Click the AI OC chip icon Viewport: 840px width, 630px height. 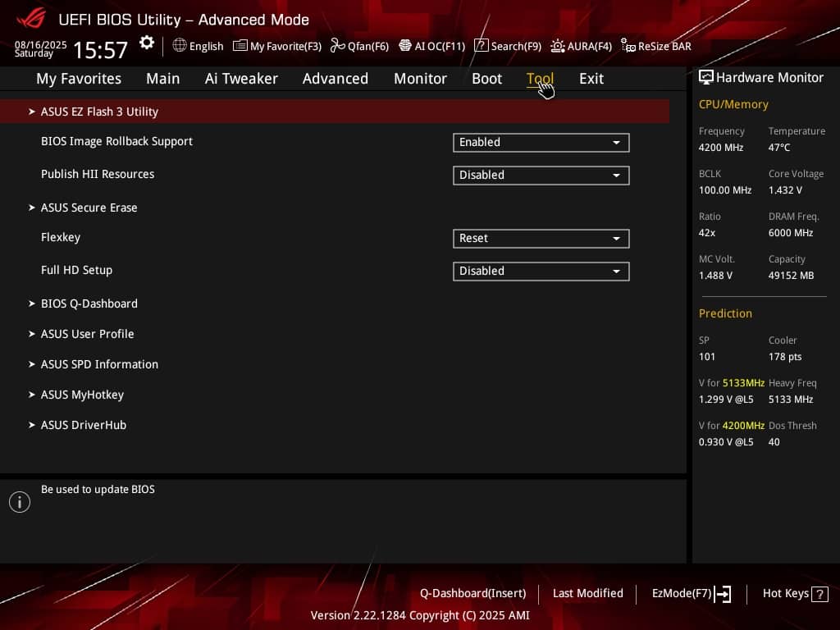tap(405, 46)
